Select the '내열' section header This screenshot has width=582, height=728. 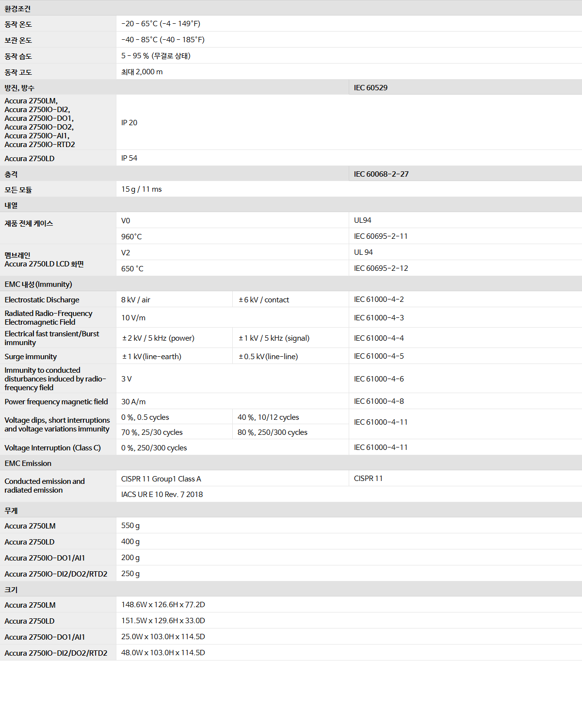pyautogui.click(x=11, y=205)
